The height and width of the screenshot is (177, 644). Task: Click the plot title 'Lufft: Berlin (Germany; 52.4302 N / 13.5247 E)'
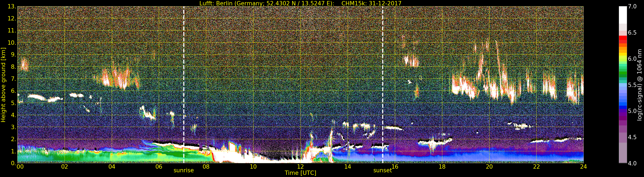267,3
